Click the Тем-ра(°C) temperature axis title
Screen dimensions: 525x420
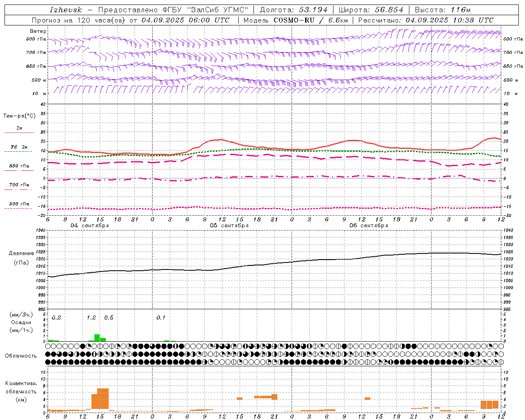19,116
